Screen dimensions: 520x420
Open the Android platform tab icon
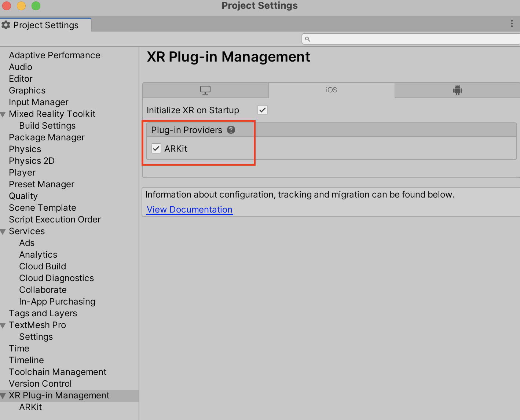click(457, 90)
